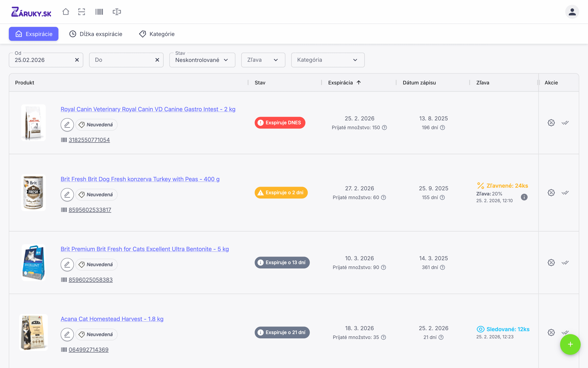Open the barcode icon in the header

click(x=99, y=12)
